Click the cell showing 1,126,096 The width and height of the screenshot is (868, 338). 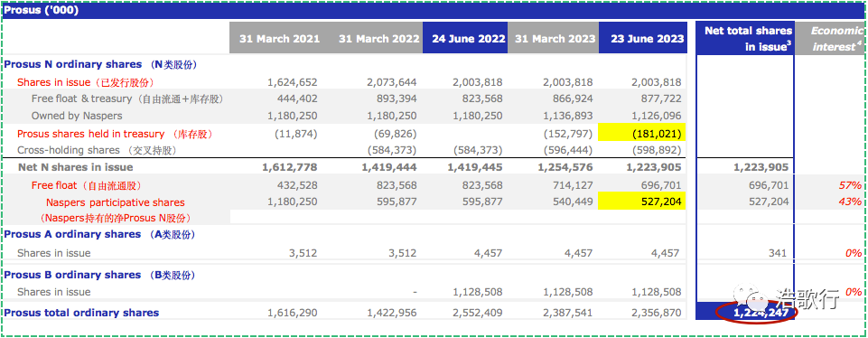coord(656,116)
